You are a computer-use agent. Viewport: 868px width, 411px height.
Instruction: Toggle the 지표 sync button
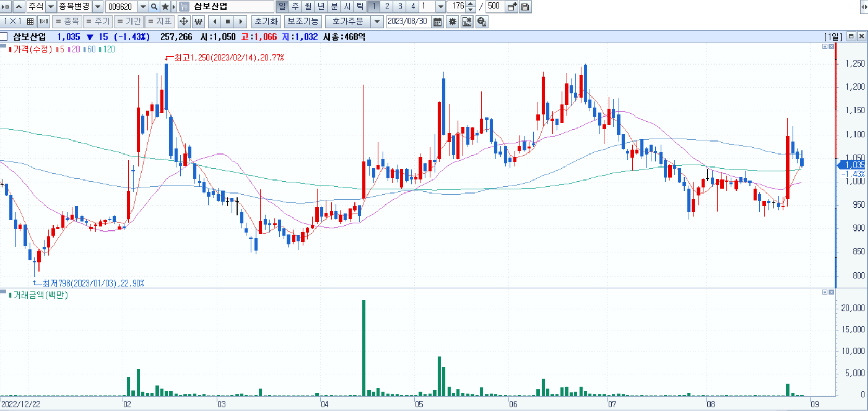point(160,21)
